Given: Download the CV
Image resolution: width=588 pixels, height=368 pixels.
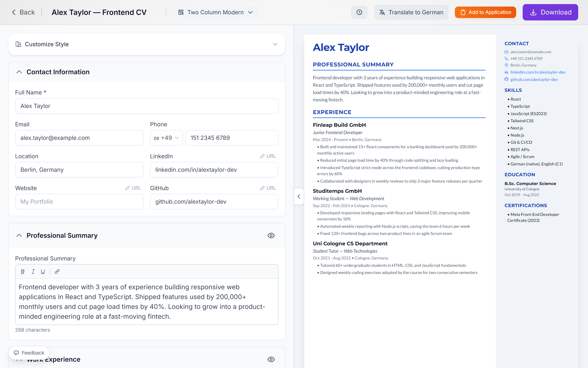Looking at the screenshot, I should [x=550, y=12].
